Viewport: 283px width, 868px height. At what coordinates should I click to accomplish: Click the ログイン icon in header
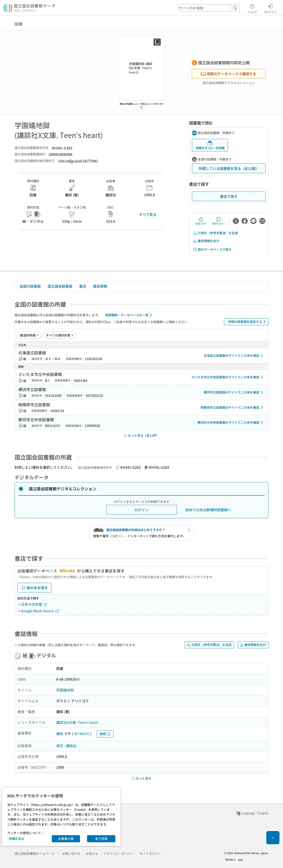pos(270,8)
